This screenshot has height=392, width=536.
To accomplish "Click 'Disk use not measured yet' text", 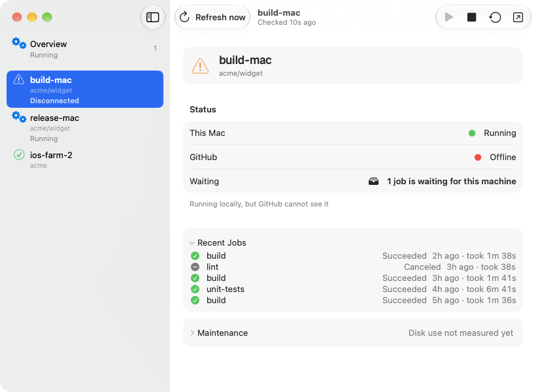I will click(460, 333).
